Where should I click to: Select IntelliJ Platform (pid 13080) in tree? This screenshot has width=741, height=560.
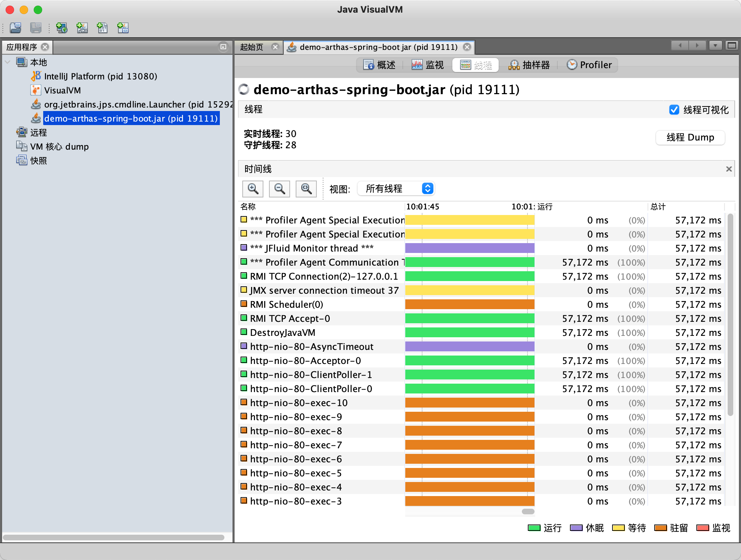tap(100, 76)
